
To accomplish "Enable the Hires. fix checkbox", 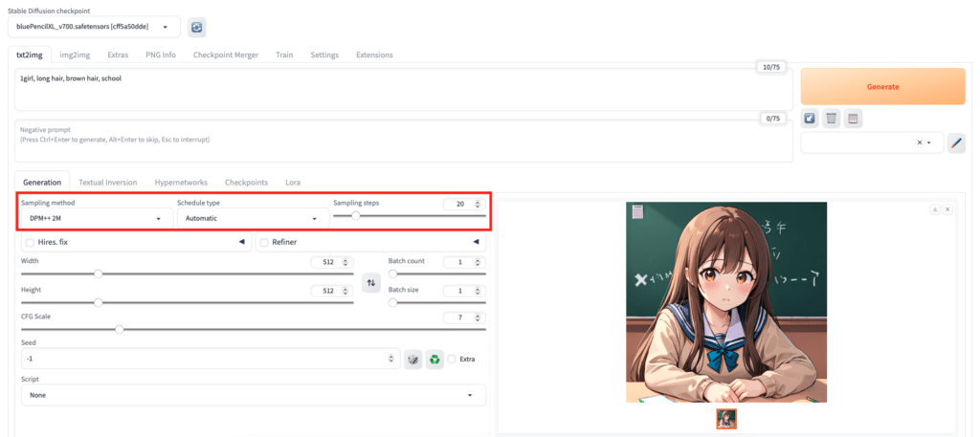I will click(30, 243).
